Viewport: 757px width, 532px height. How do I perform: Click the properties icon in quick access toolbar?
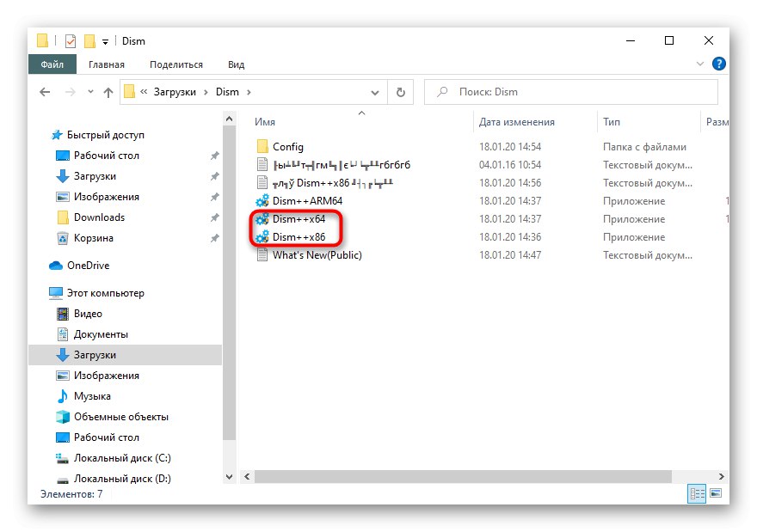click(x=71, y=41)
